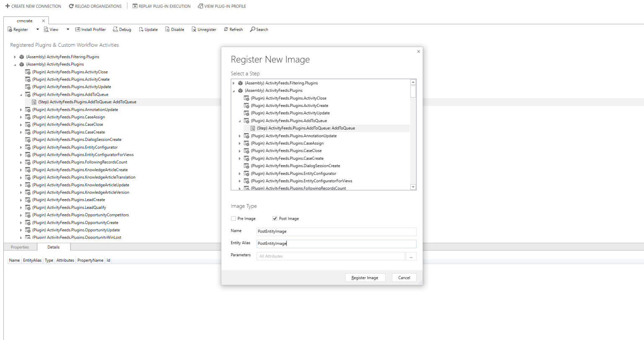Cancel the Register New Image dialog

(403, 278)
